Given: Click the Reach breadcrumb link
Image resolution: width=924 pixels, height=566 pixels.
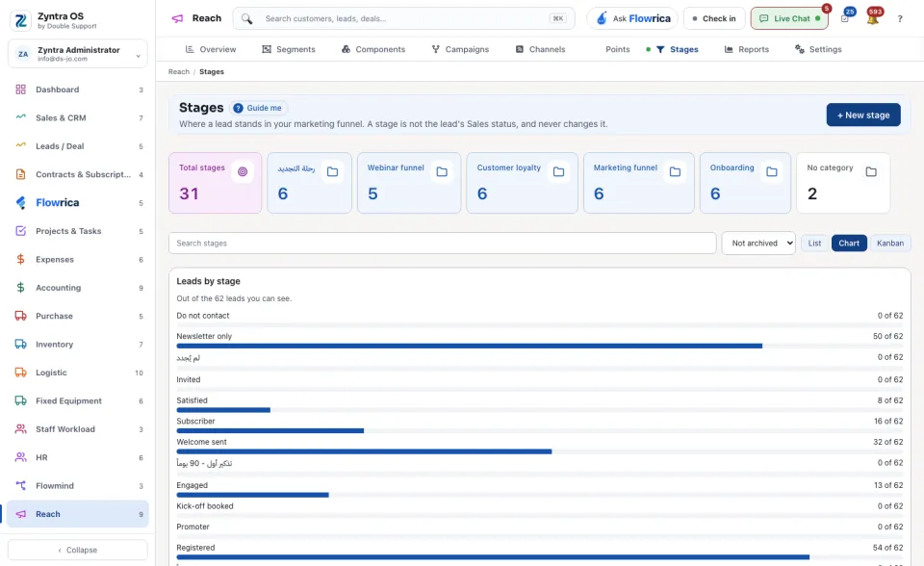Looking at the screenshot, I should [179, 72].
